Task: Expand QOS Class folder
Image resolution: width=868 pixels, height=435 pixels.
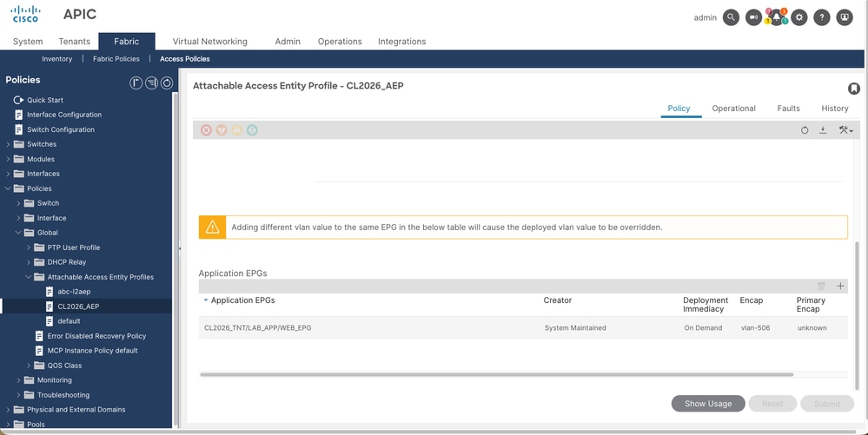Action: click(29, 366)
